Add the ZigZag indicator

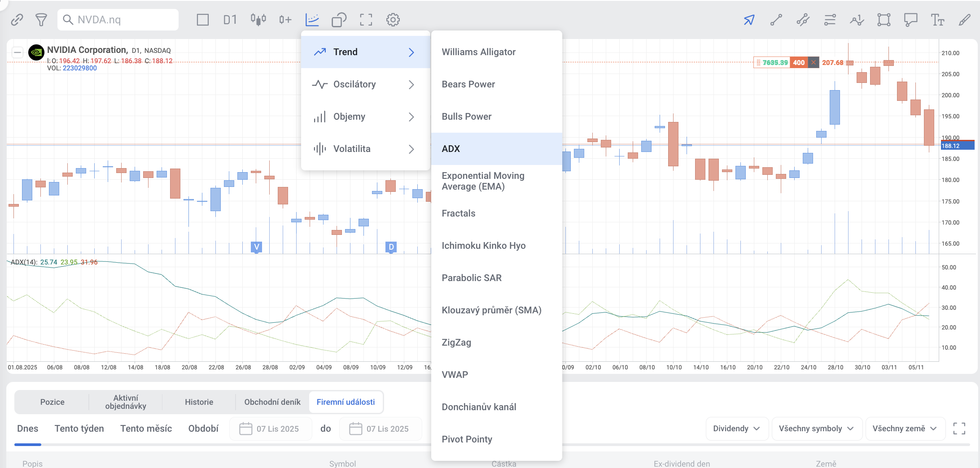point(497,342)
